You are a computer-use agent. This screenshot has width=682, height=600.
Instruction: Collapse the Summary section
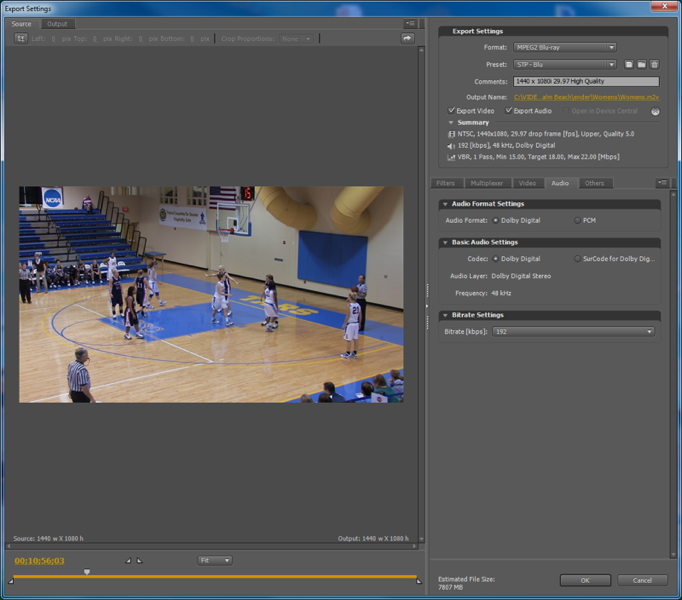[451, 123]
